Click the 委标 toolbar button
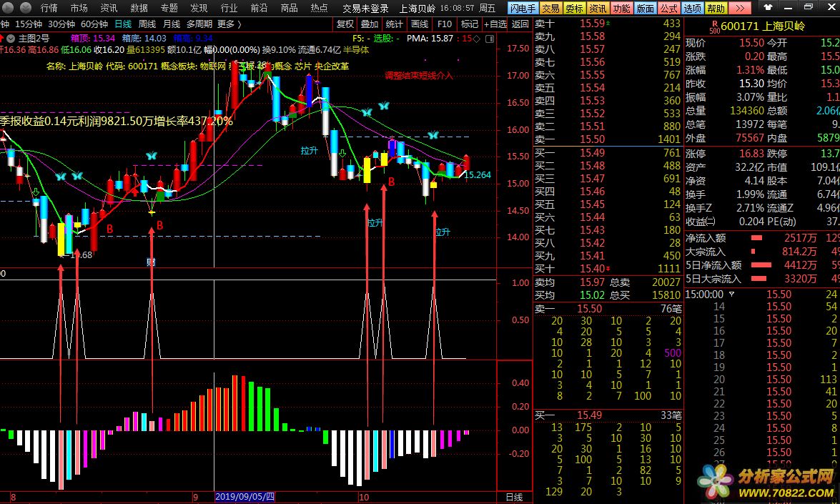 click(574, 8)
